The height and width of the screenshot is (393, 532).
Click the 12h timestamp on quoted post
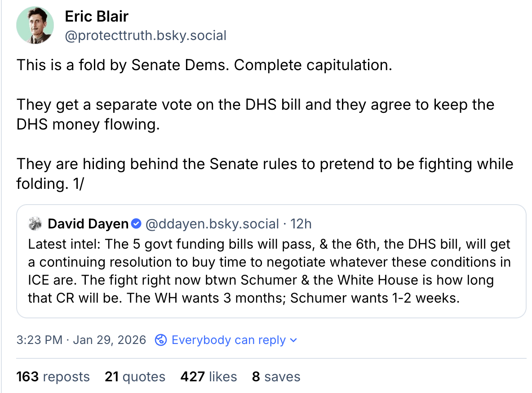point(301,223)
